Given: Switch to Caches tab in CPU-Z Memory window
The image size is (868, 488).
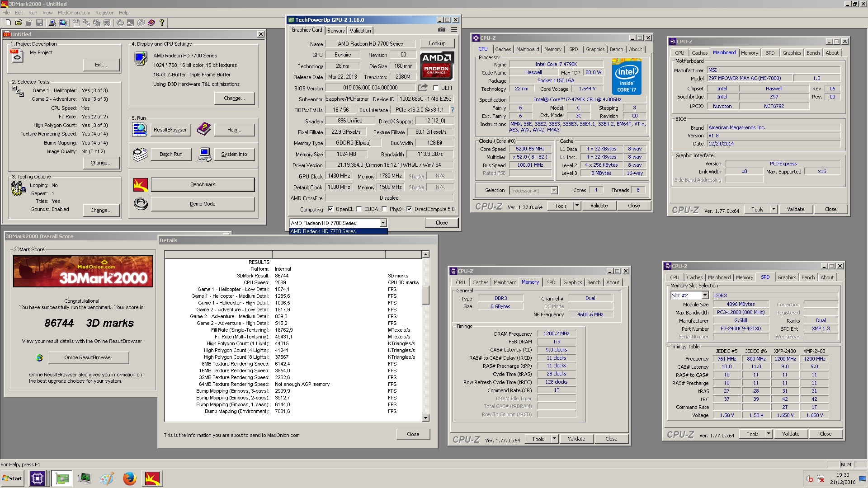Looking at the screenshot, I should click(x=480, y=282).
